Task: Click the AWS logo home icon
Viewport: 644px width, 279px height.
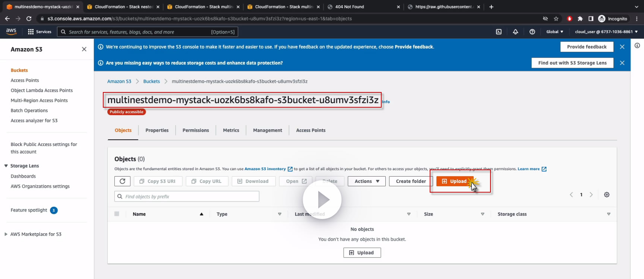Action: click(11, 32)
